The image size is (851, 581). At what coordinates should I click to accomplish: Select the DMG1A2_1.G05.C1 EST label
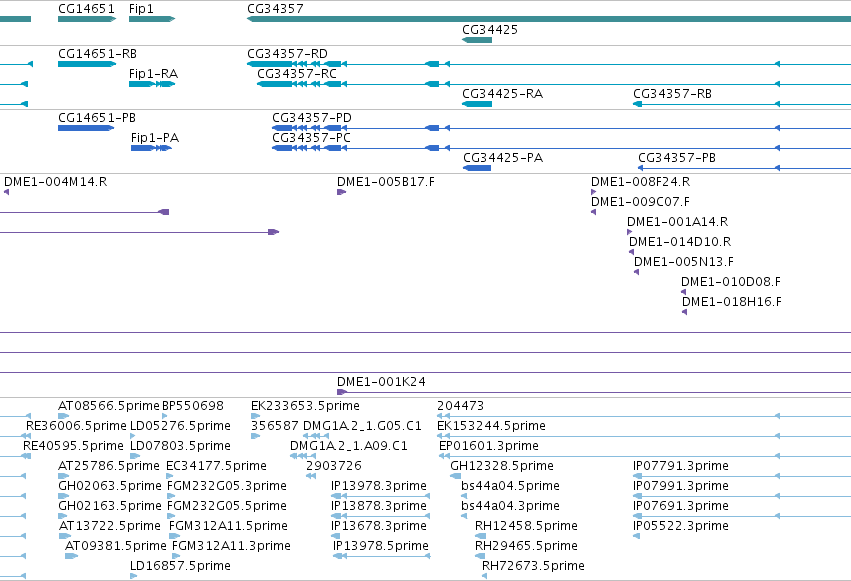pos(362,426)
